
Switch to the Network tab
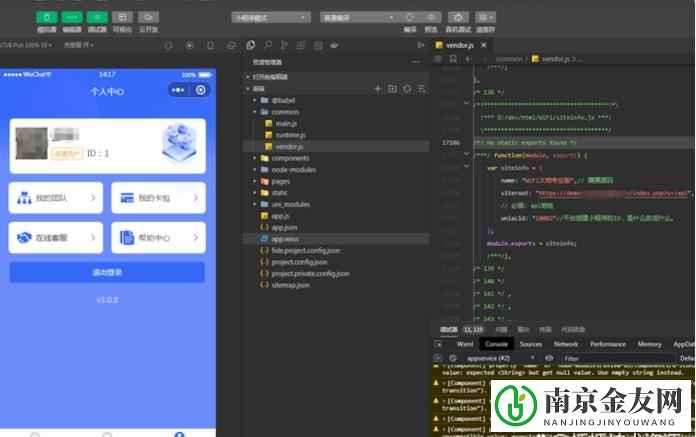pyautogui.click(x=566, y=343)
